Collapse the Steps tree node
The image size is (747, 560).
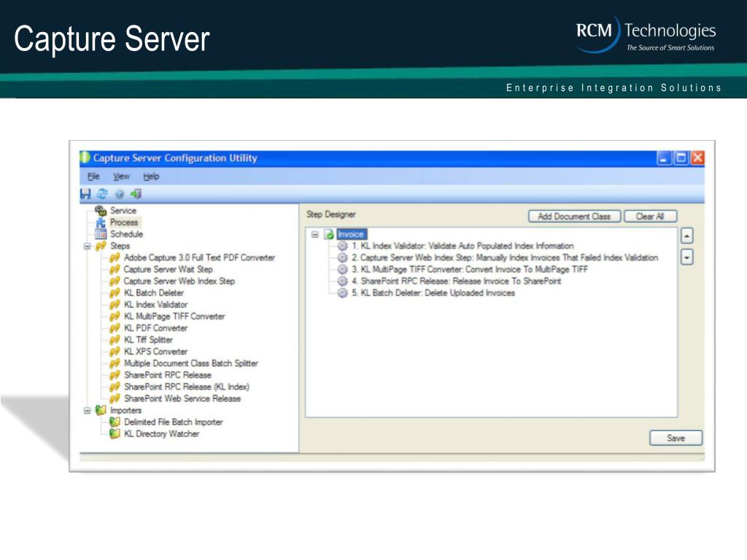[88, 246]
